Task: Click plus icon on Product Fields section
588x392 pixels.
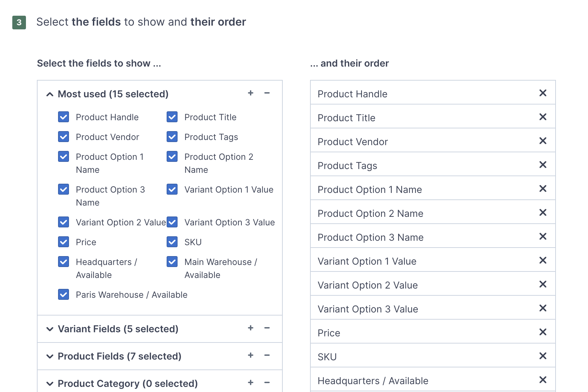Action: pos(251,355)
